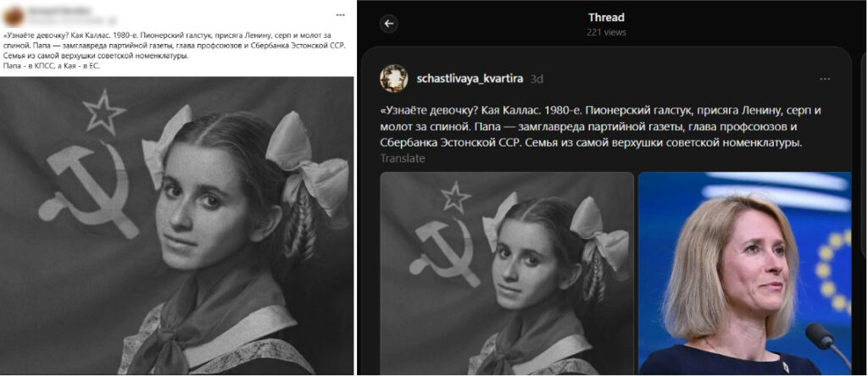Click the microphone in the color photo
Image resolution: width=868 pixels, height=376 pixels.
click(x=827, y=343)
